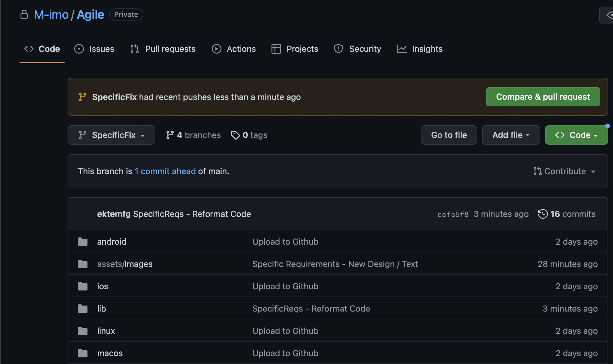Click the lib folder icon
This screenshot has width=613, height=364.
point(83,309)
